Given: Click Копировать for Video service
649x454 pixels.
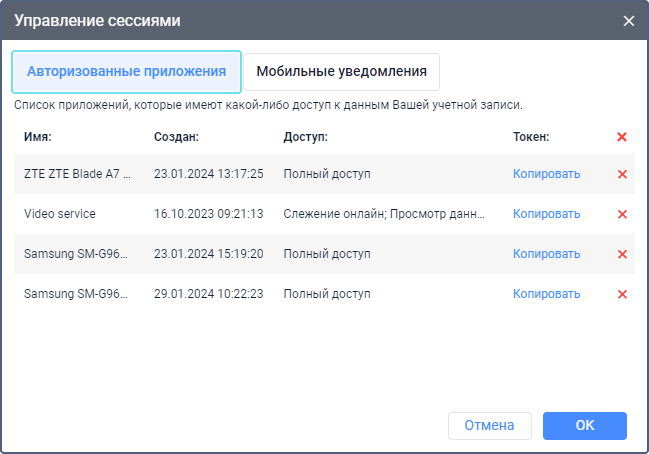Looking at the screenshot, I should tap(546, 214).
